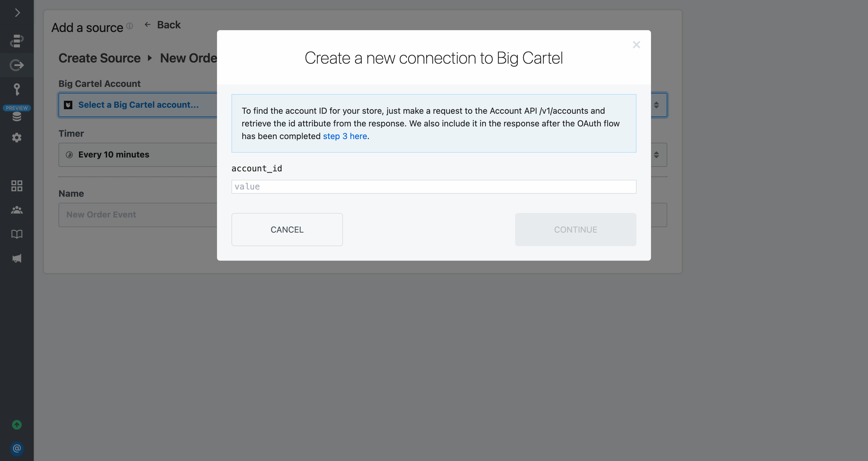Click the blue @ account icon

point(17,449)
